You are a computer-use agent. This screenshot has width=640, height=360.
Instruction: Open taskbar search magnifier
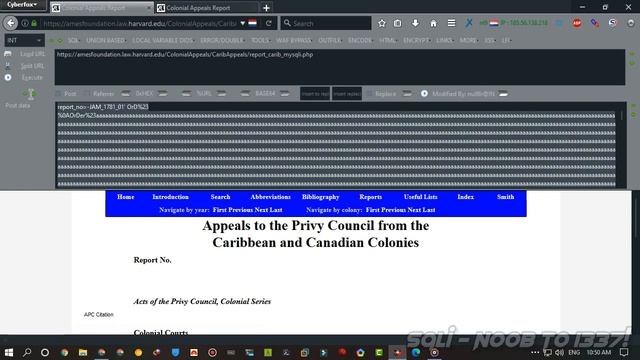[27, 352]
